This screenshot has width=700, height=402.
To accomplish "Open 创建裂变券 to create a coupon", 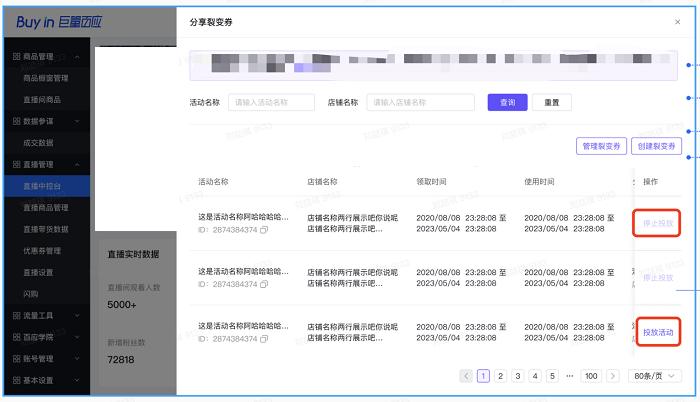I will tap(656, 146).
